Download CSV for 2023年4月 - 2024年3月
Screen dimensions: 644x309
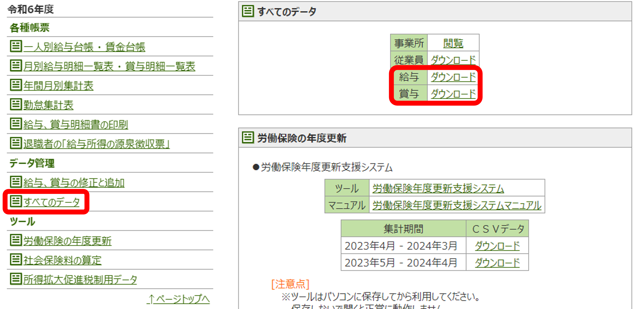tap(497, 246)
